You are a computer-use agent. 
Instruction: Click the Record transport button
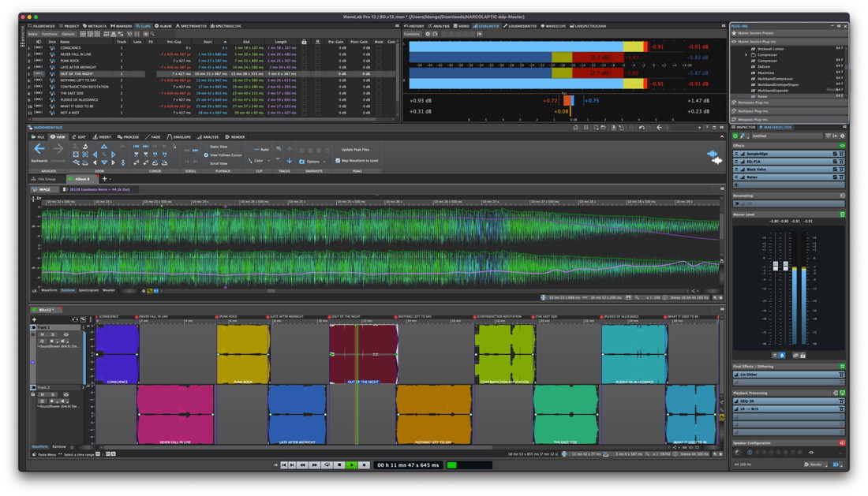pyautogui.click(x=364, y=465)
